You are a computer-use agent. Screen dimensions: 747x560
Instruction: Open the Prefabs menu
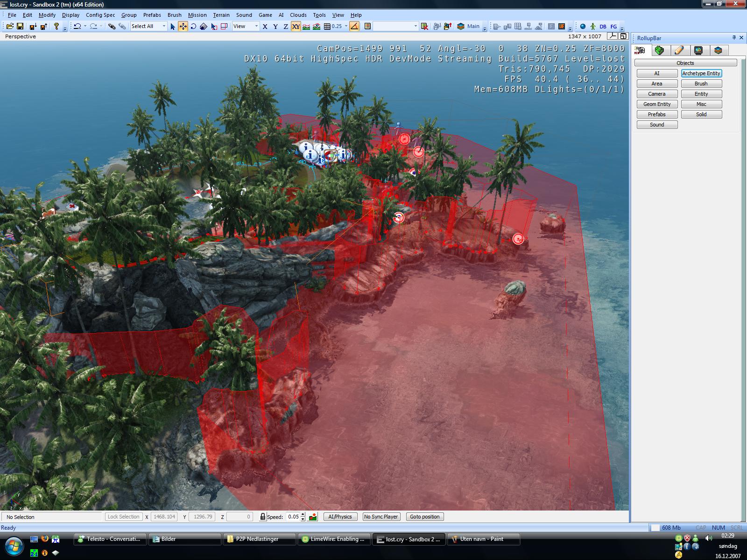point(152,15)
